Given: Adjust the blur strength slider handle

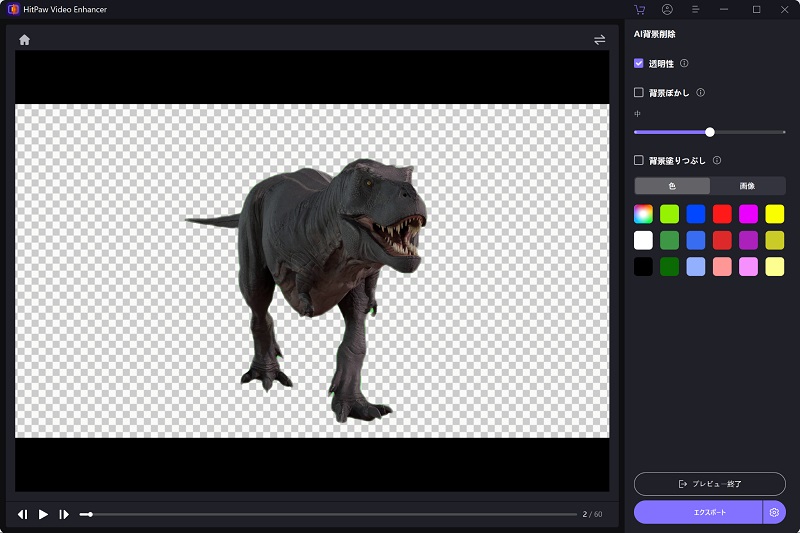Looking at the screenshot, I should tap(710, 132).
